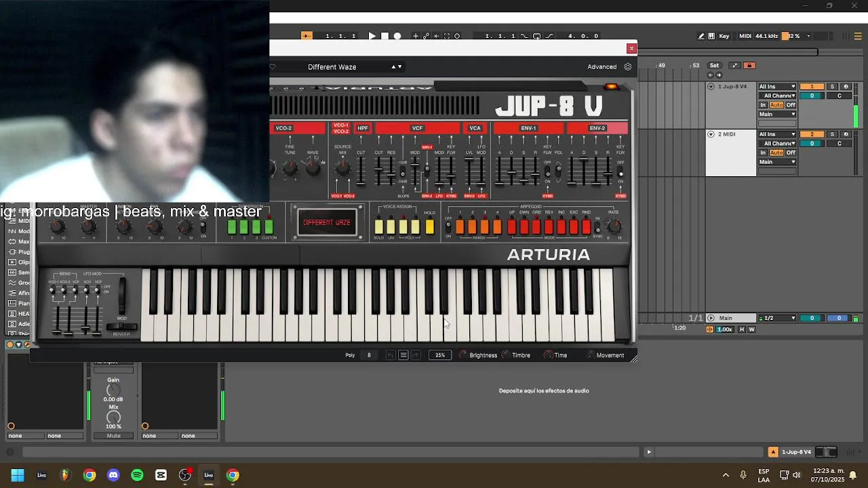868x488 pixels.
Task: Click the Capture MIDI bracket icon
Action: pyautogui.click(x=446, y=36)
